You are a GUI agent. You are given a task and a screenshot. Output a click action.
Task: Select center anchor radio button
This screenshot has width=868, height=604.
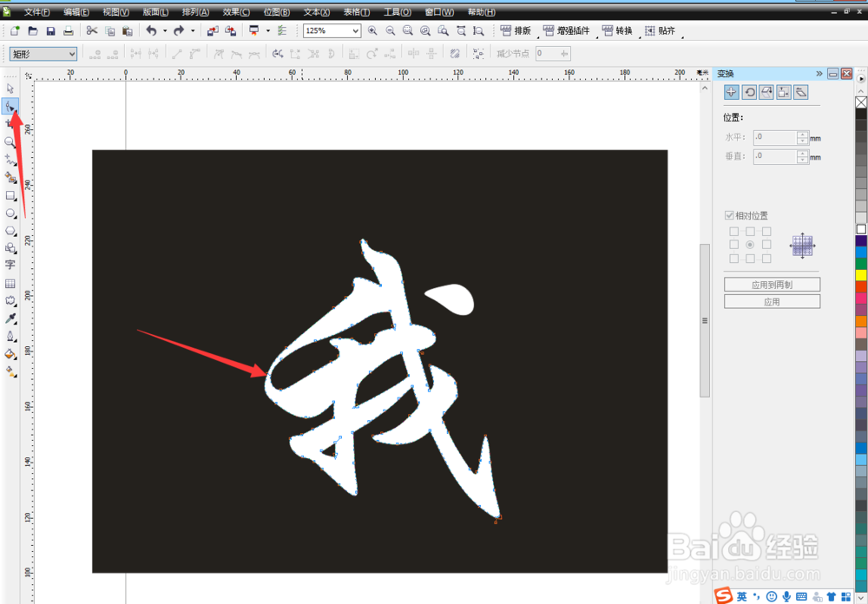click(750, 245)
